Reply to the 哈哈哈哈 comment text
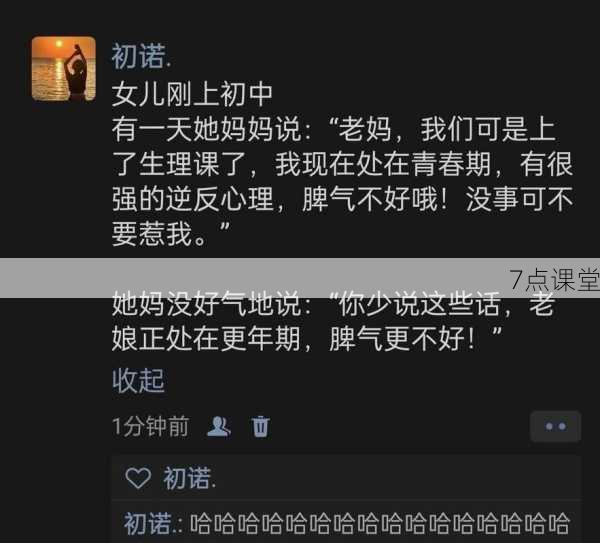The image size is (600, 543). [380, 524]
